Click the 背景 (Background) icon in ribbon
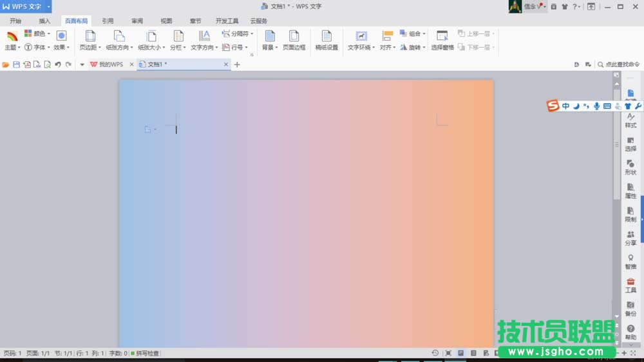 (269, 40)
